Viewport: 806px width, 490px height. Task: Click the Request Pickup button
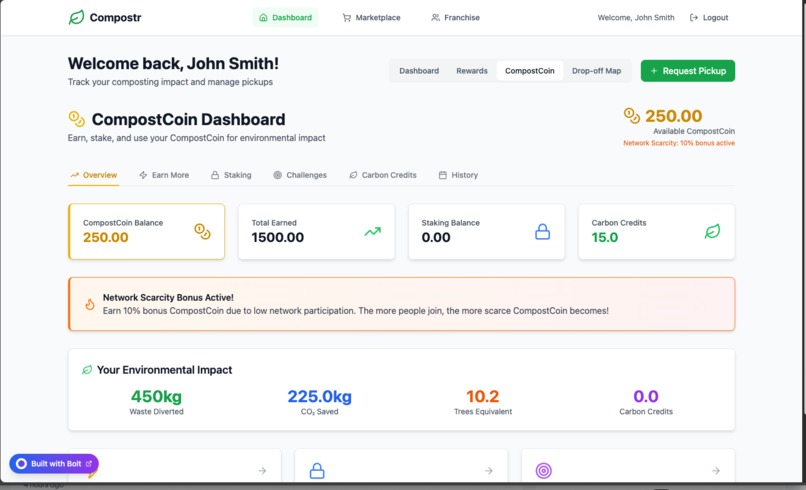[688, 71]
